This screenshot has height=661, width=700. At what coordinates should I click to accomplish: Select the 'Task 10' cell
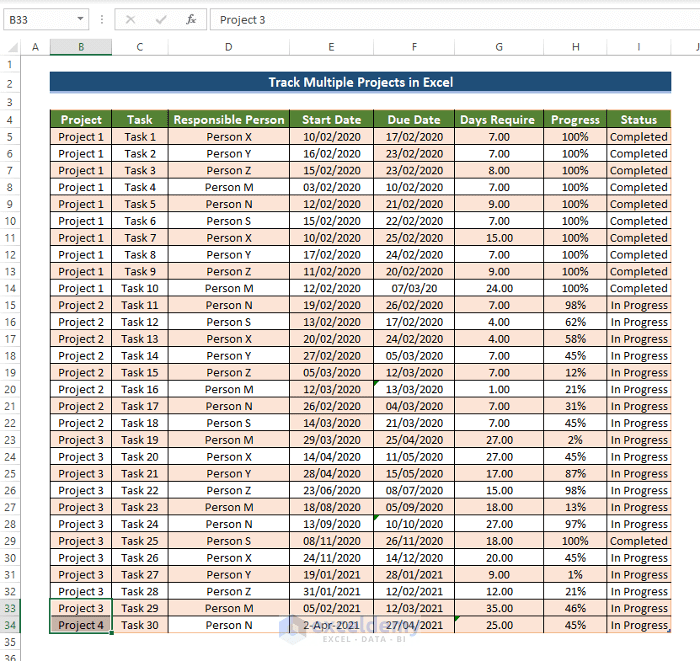[x=140, y=288]
